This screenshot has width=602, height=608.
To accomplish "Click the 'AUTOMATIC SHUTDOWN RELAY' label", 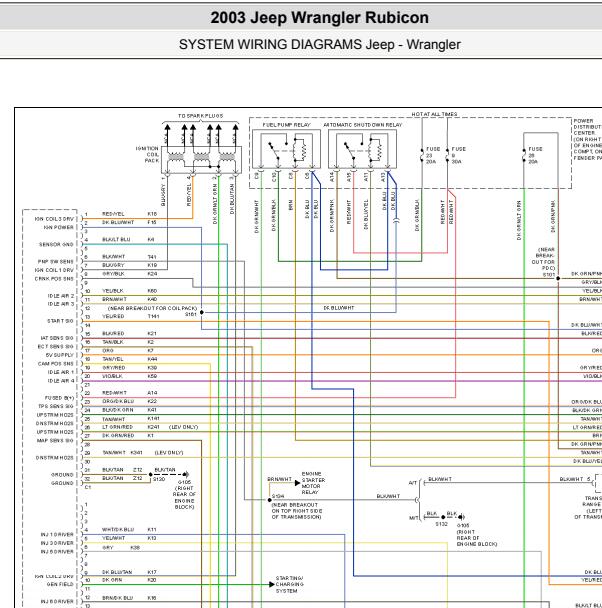I will tap(362, 125).
